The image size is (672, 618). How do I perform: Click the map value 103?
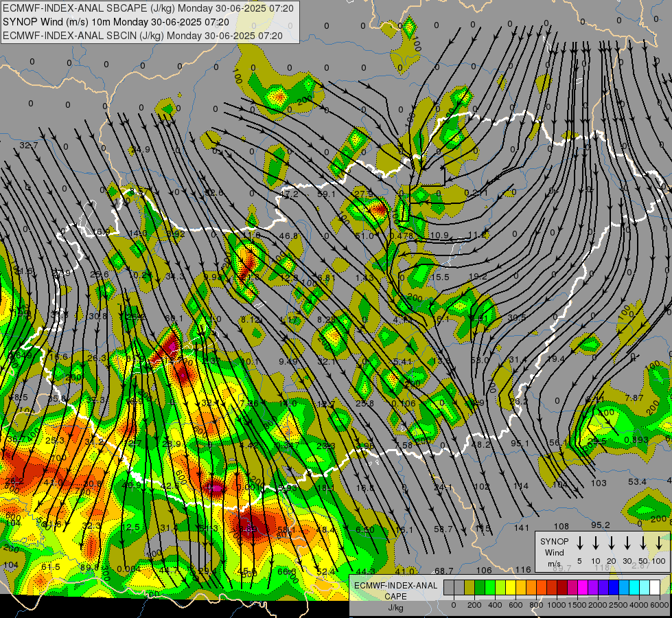pyautogui.click(x=599, y=483)
